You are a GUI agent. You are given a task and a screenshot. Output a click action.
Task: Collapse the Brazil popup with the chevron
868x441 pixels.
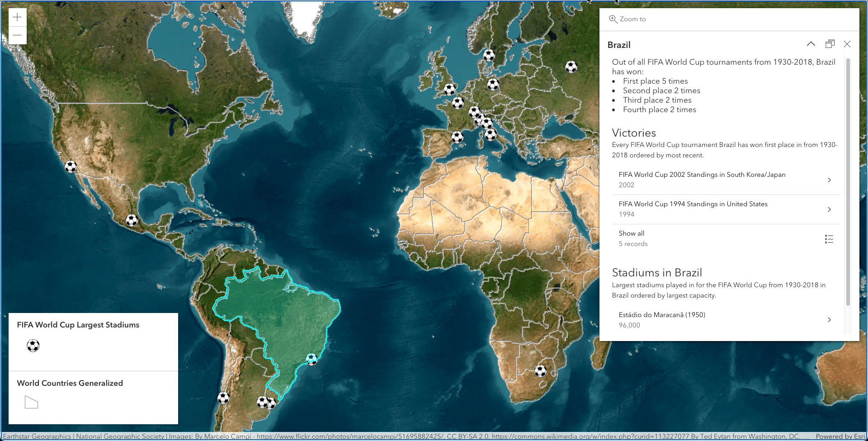pyautogui.click(x=811, y=44)
